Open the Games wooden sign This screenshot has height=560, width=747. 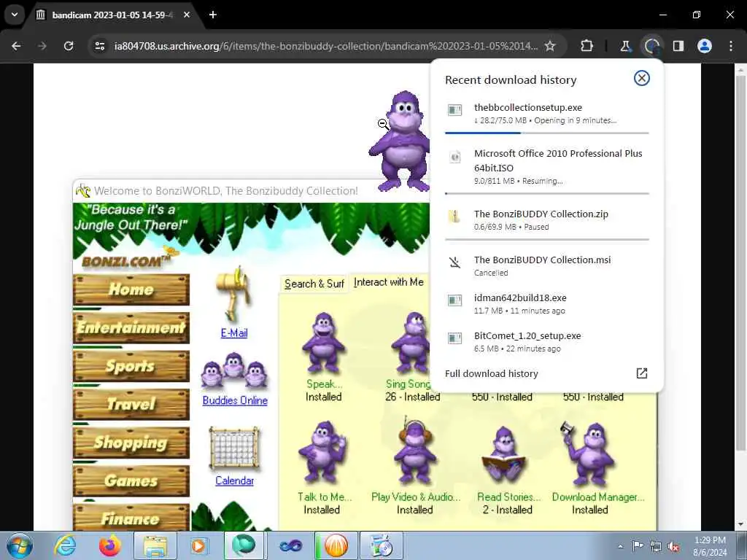[131, 481]
